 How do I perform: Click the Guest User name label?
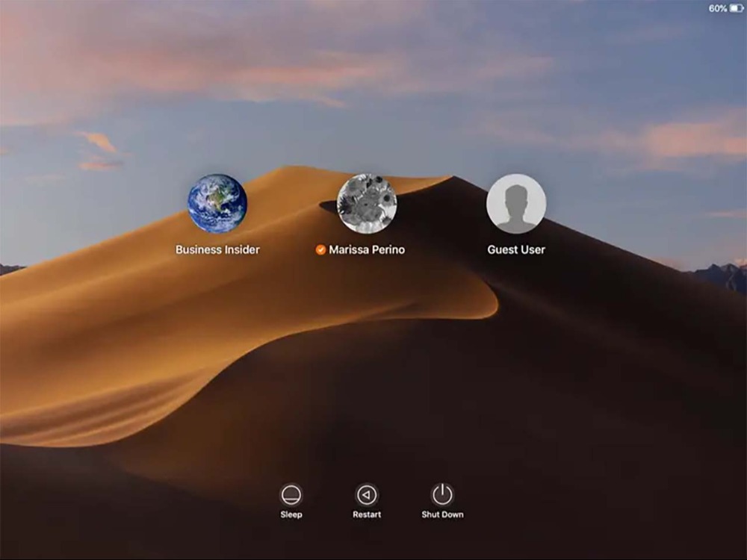[516, 249]
